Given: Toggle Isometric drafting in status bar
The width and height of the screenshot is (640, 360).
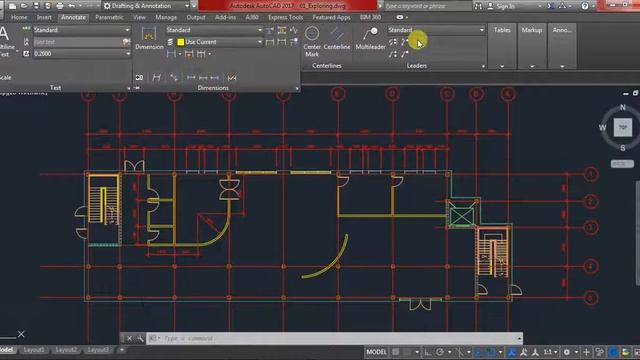Looking at the screenshot, I should [460, 352].
